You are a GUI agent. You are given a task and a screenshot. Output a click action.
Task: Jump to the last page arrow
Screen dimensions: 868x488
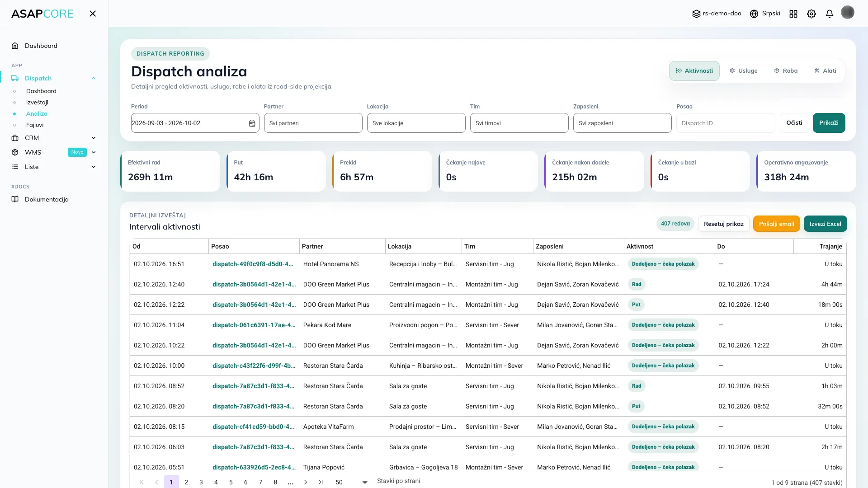pyautogui.click(x=321, y=482)
